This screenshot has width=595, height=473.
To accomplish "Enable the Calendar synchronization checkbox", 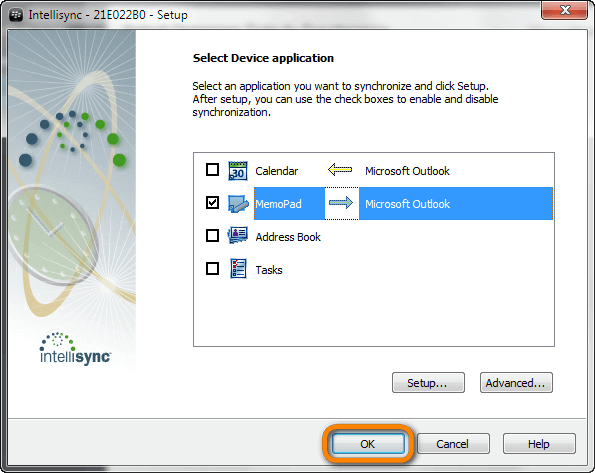I will pos(212,170).
